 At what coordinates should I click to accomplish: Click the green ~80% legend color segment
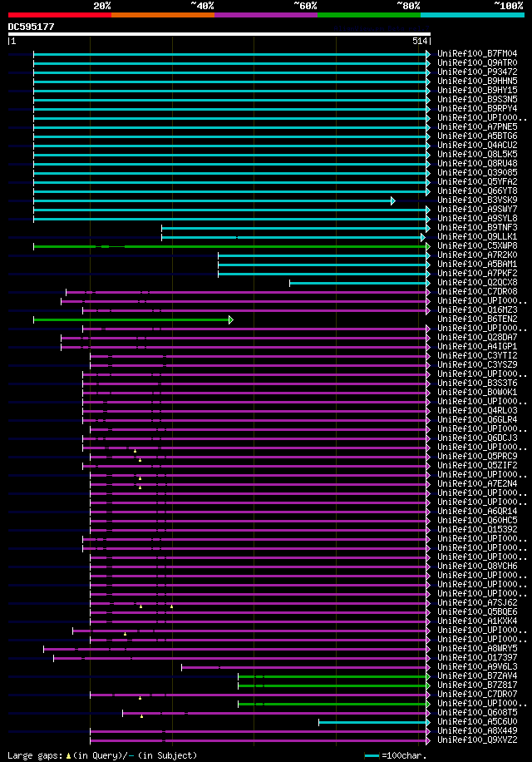pyautogui.click(x=369, y=15)
